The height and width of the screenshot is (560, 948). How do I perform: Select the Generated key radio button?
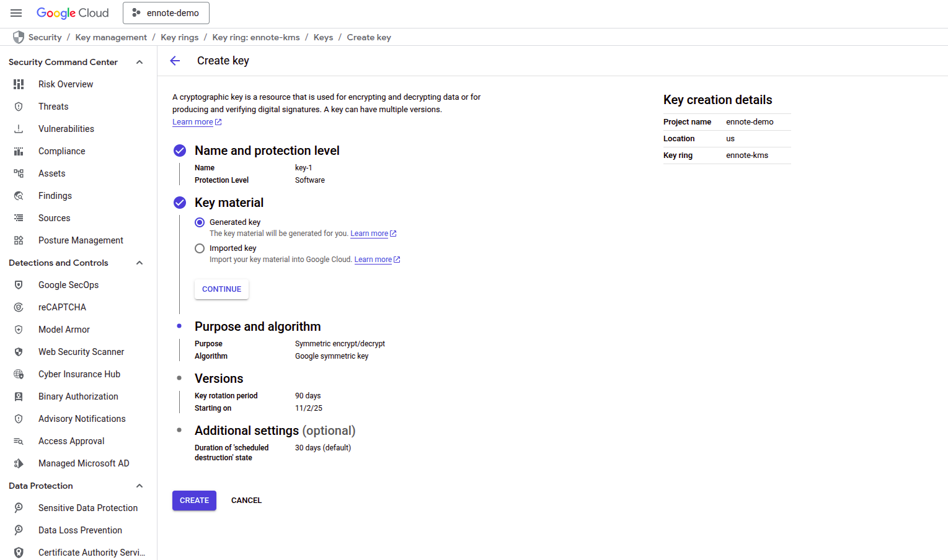coord(200,222)
